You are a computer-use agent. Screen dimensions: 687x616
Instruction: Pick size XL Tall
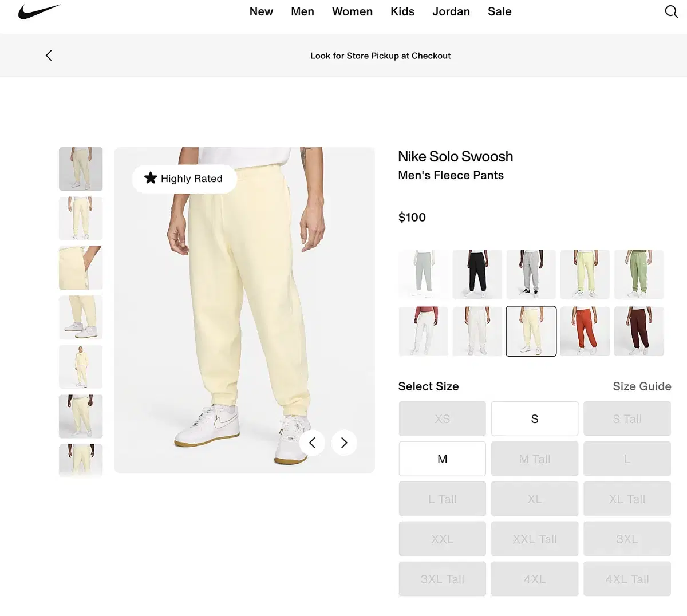pos(627,499)
